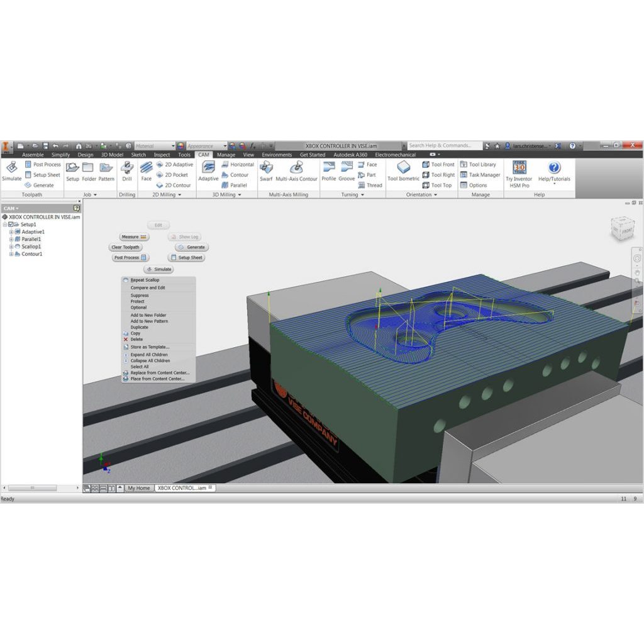Choose the Drill operation
This screenshot has height=644, width=644.
pos(127,171)
